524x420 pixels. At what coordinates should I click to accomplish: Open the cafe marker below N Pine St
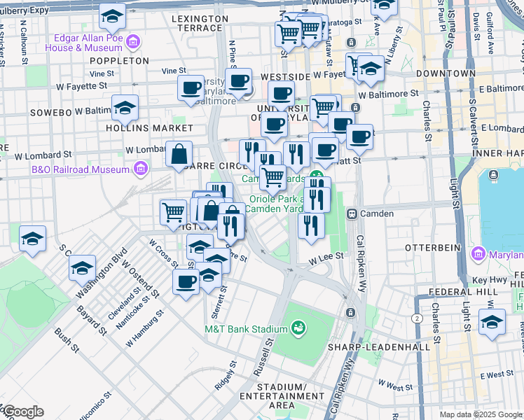click(238, 83)
